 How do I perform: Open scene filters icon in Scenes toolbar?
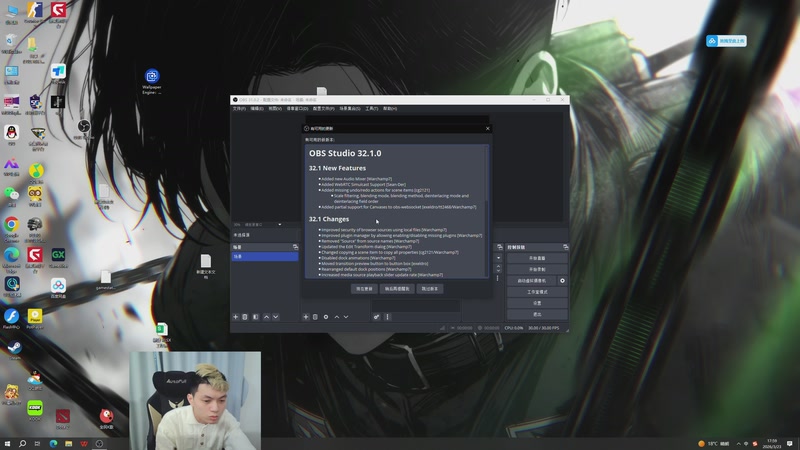[256, 317]
